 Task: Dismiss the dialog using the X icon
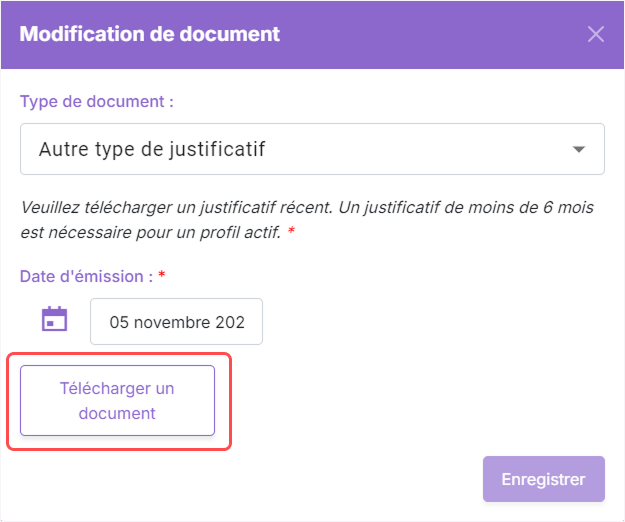(x=596, y=34)
